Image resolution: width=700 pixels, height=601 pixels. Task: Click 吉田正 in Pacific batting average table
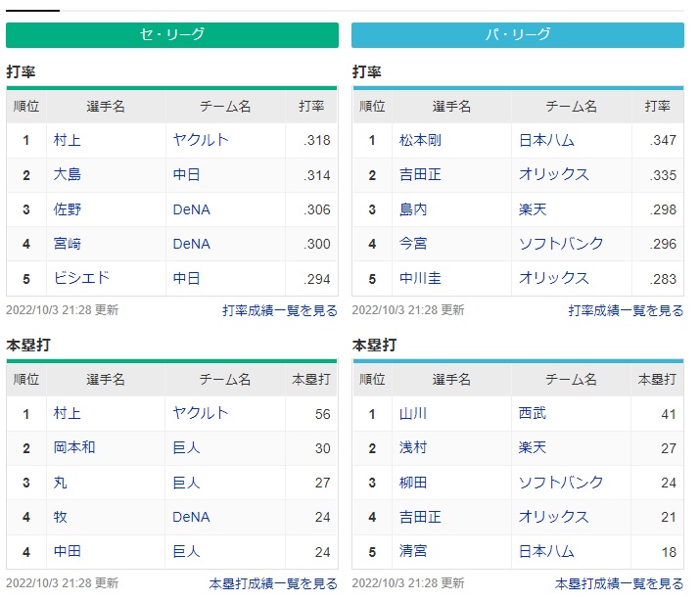coord(420,174)
